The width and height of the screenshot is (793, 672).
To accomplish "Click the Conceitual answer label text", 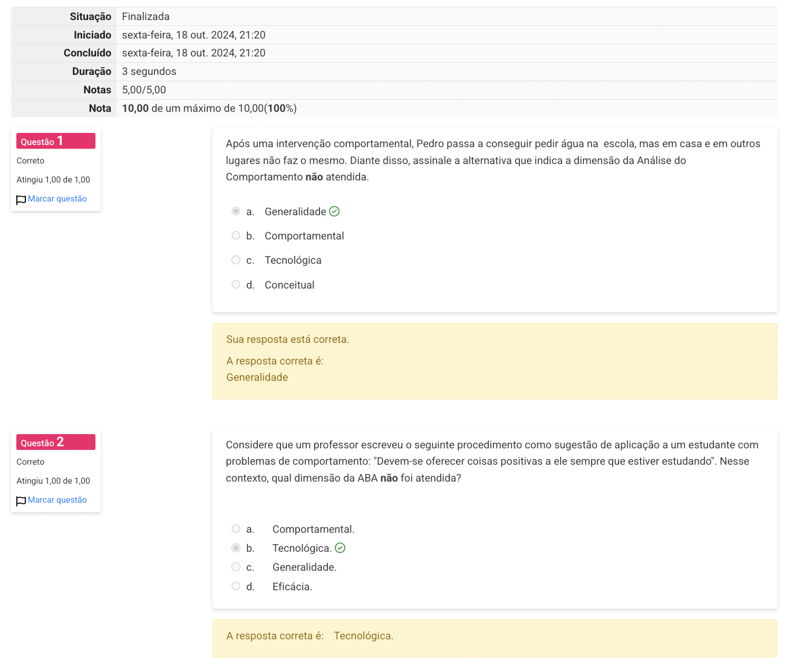I will click(x=289, y=285).
